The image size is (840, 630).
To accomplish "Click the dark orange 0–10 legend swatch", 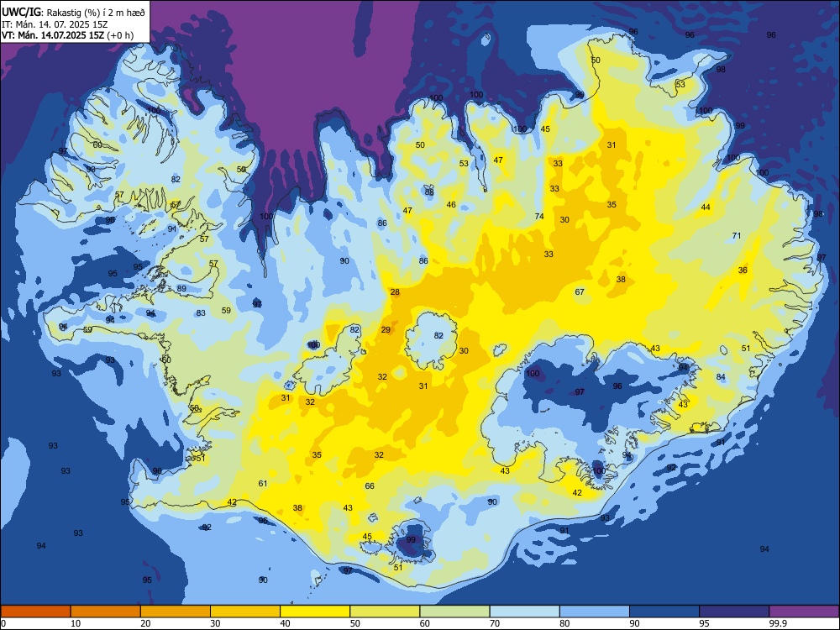I will coord(35,612).
